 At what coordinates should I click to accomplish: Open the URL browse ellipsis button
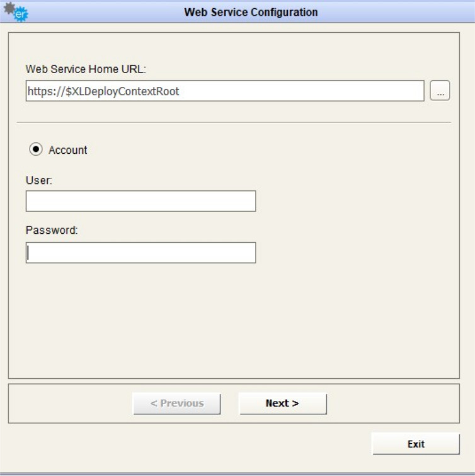[x=440, y=91]
